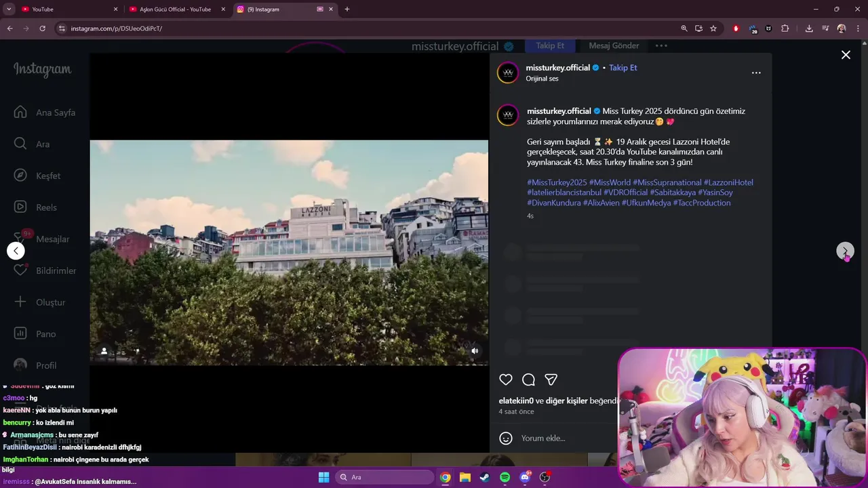Click Takip Et next to missturkey.official header
The height and width of the screenshot is (488, 868).
(x=623, y=68)
